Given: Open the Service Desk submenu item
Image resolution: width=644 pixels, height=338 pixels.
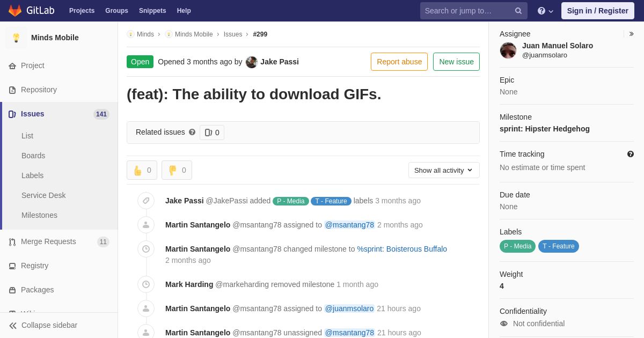Looking at the screenshot, I should (43, 195).
